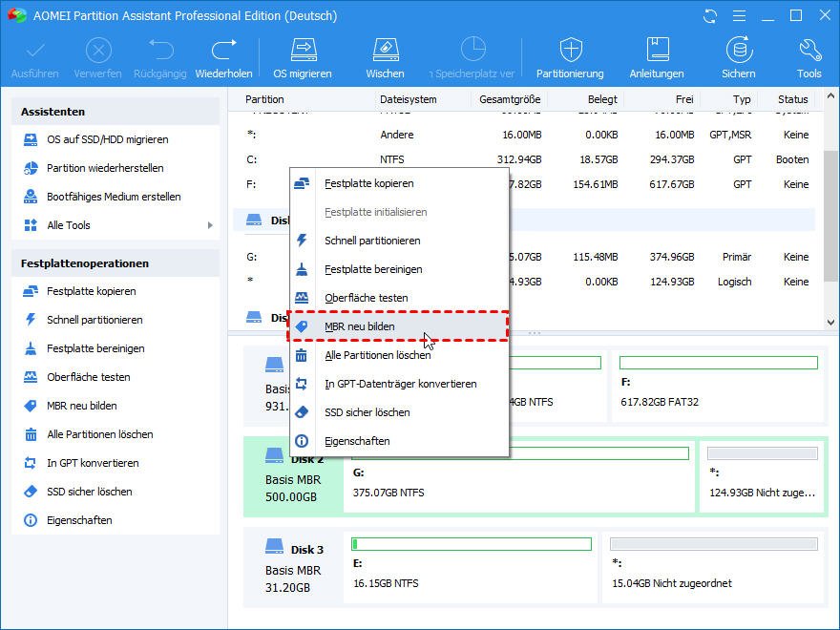Select G: 375.07GB NTFS partition block

point(518,476)
